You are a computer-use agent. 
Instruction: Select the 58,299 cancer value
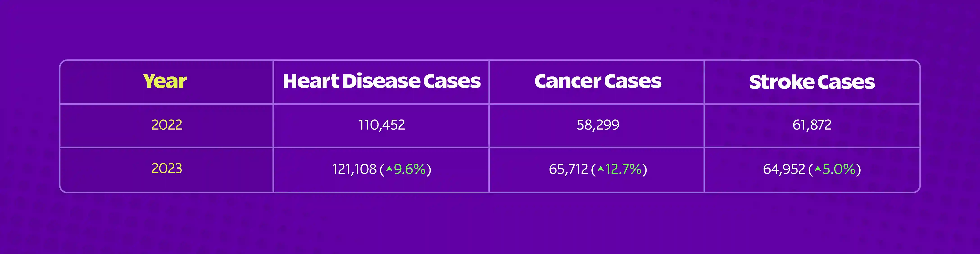point(598,125)
